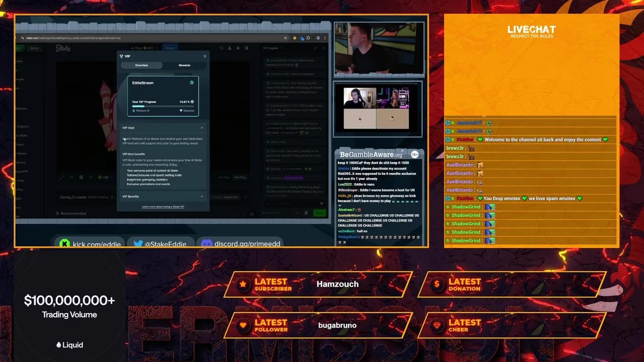Switch to the Overview tab in VIP modal

[141, 65]
